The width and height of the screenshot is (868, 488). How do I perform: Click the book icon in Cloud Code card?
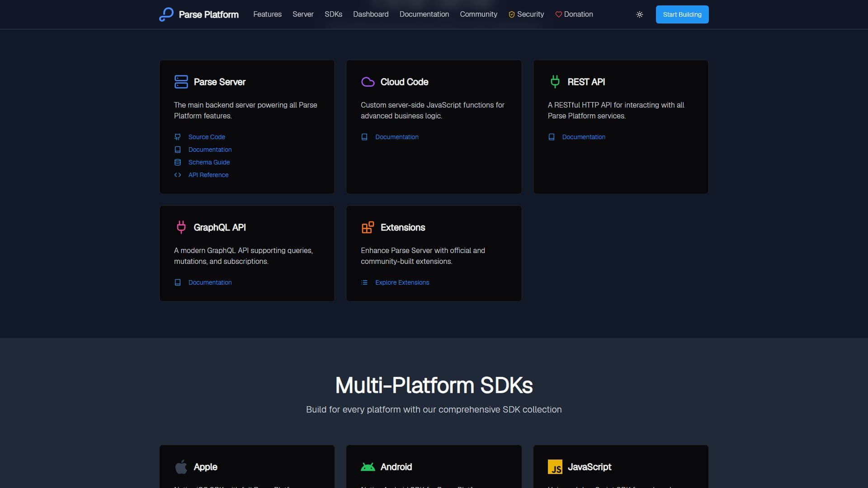pyautogui.click(x=364, y=137)
